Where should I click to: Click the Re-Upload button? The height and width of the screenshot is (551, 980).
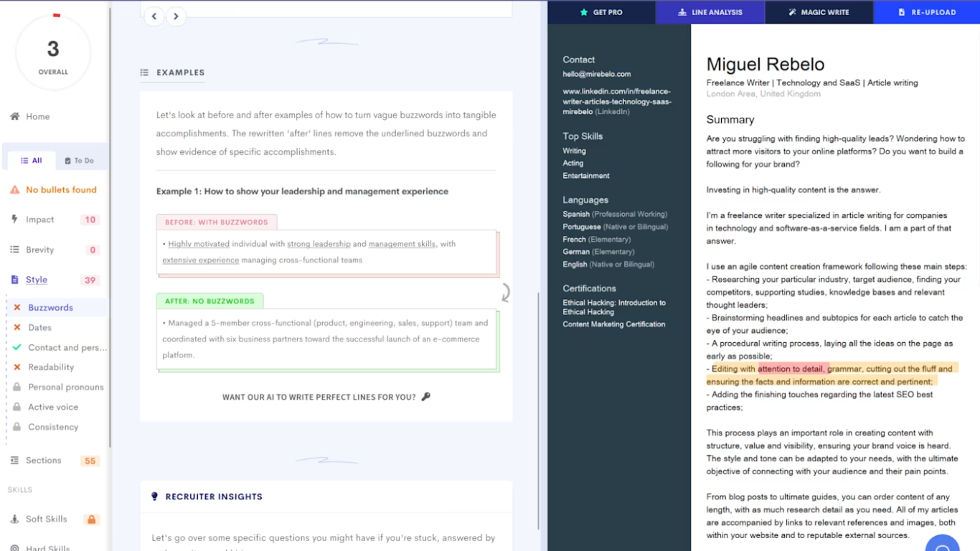tap(927, 12)
